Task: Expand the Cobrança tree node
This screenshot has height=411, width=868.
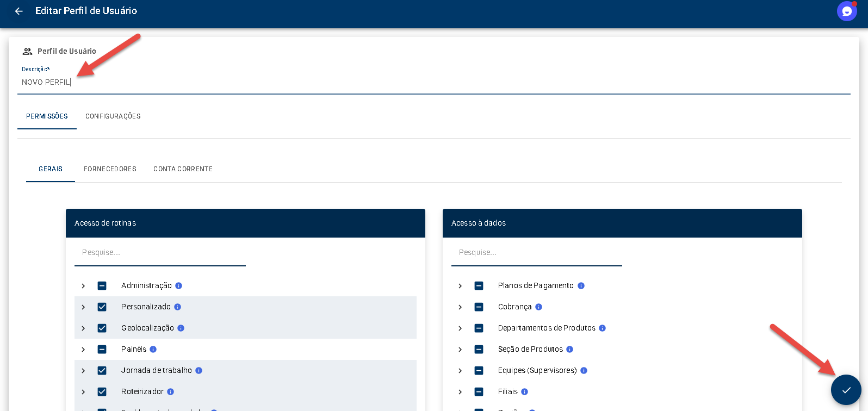Action: click(460, 307)
